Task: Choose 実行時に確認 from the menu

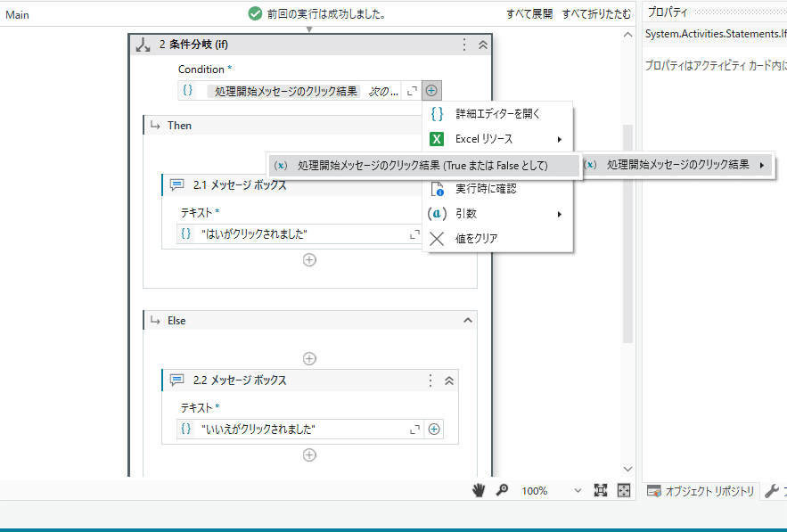Action: coord(497,189)
